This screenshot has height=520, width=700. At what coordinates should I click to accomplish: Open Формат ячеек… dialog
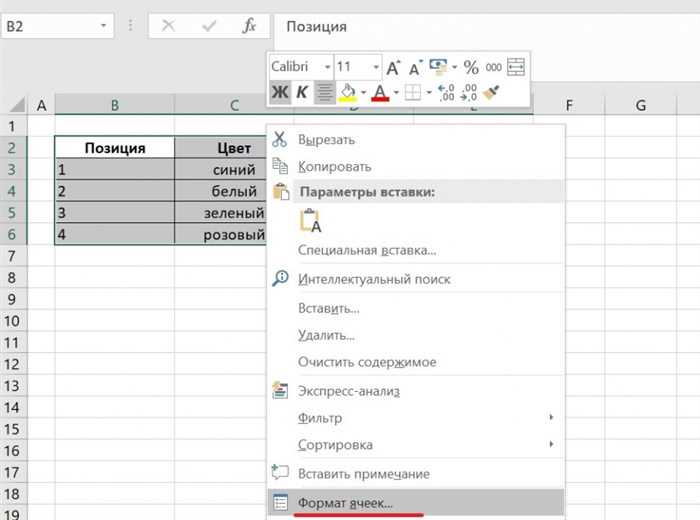416,503
